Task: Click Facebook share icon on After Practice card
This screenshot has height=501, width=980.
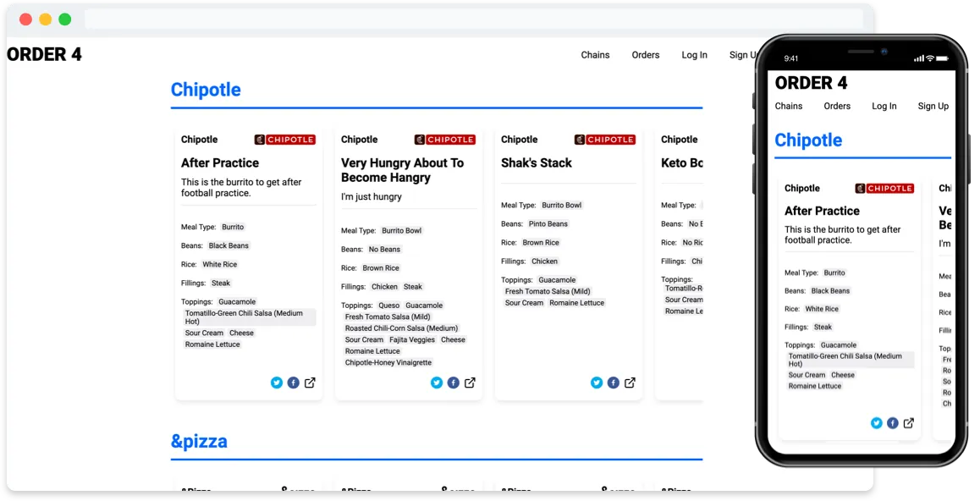Action: (x=293, y=383)
